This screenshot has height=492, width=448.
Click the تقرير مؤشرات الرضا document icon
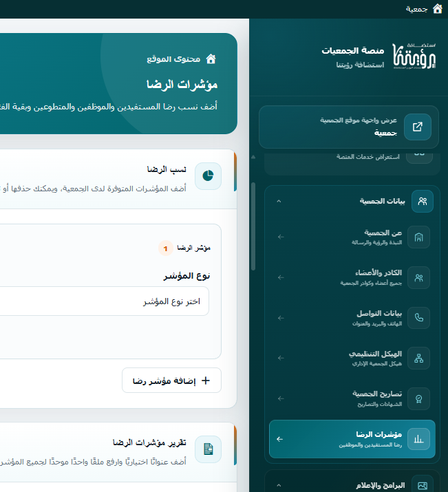(208, 449)
